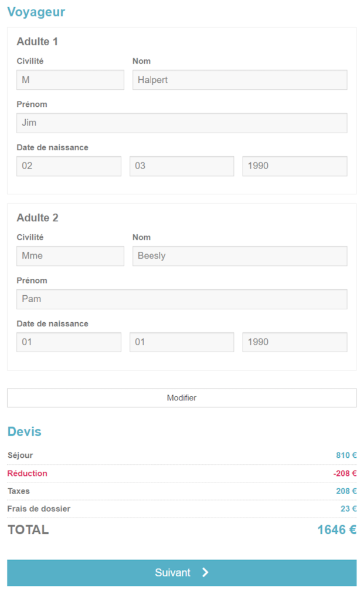Focus Adulte 1 birth year field 1990
Image resolution: width=364 pixels, height=601 pixels.
pos(295,166)
